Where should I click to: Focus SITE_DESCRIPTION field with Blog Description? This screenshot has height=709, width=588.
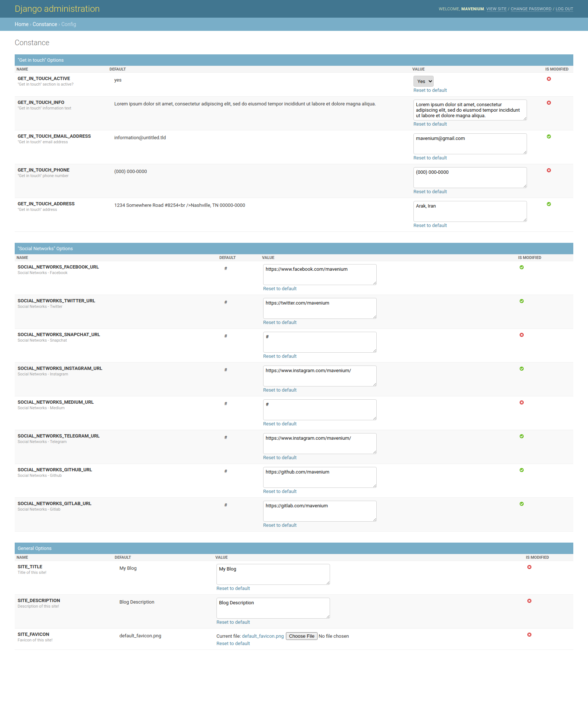pyautogui.click(x=273, y=608)
